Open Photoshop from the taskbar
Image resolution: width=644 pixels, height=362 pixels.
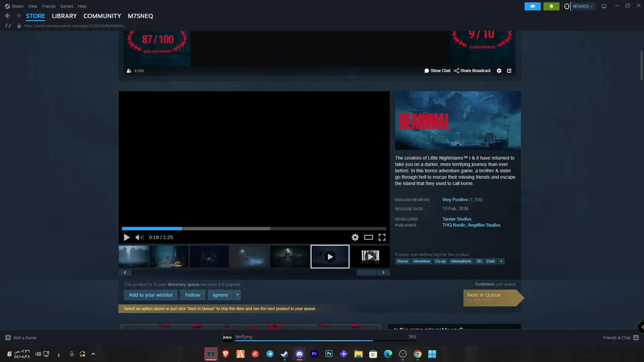pyautogui.click(x=329, y=354)
